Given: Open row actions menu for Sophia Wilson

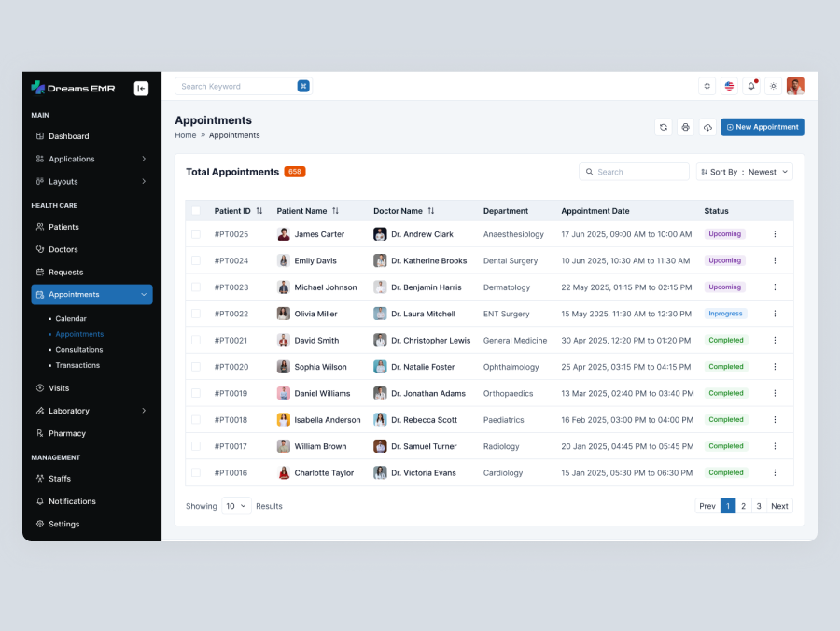Looking at the screenshot, I should click(x=775, y=367).
